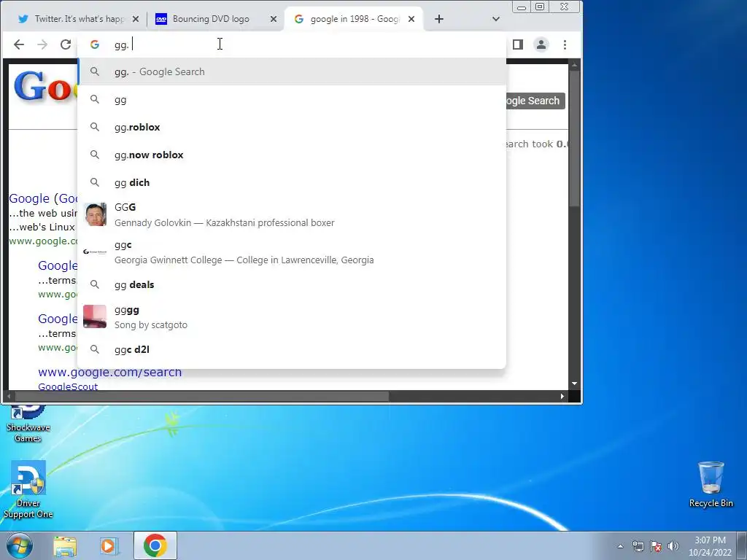Choose the plain 'gg' suggestion

[x=292, y=100]
